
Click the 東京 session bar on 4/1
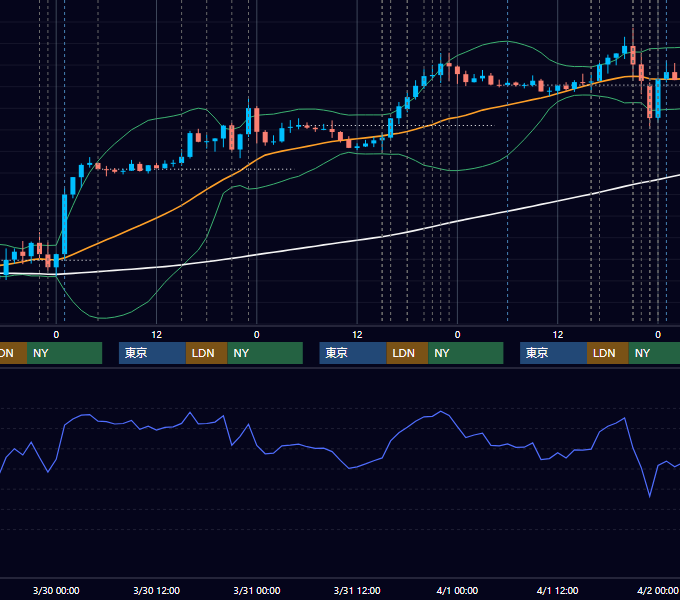click(x=553, y=353)
